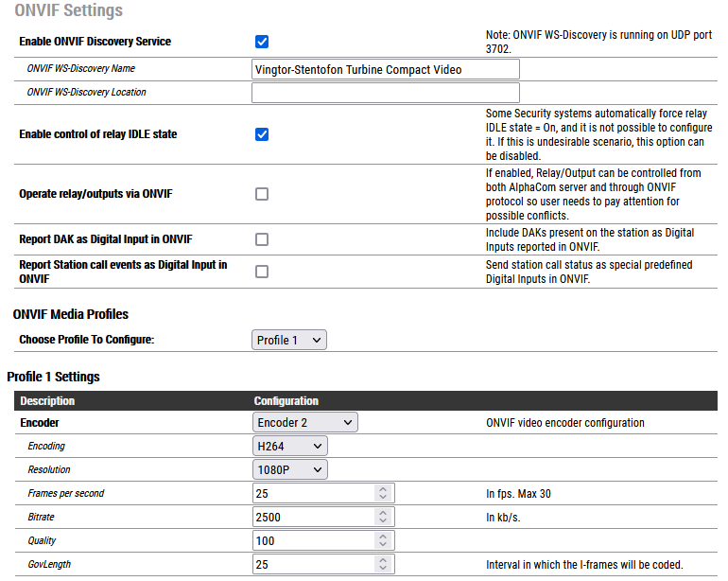The image size is (728, 581).
Task: Increase Frames per second with up arrow
Action: (383, 489)
